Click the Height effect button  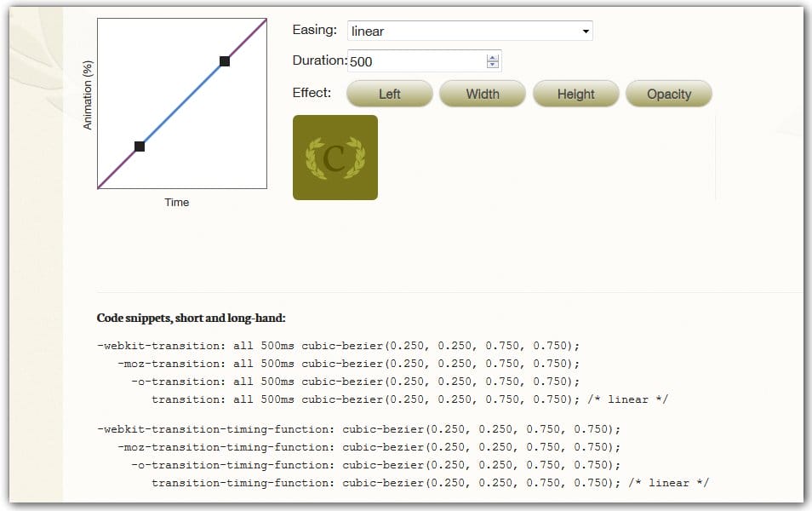tap(575, 94)
